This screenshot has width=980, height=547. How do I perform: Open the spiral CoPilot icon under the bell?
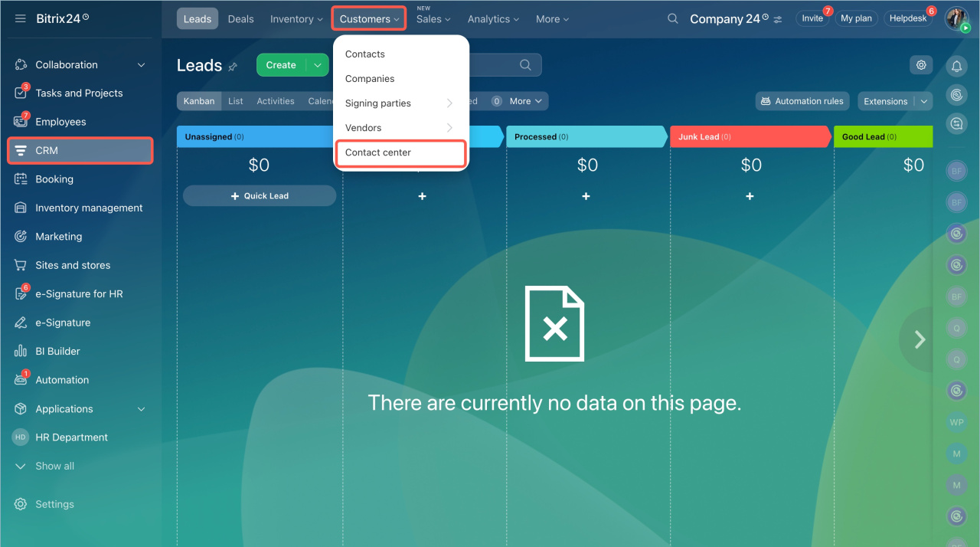click(x=956, y=95)
